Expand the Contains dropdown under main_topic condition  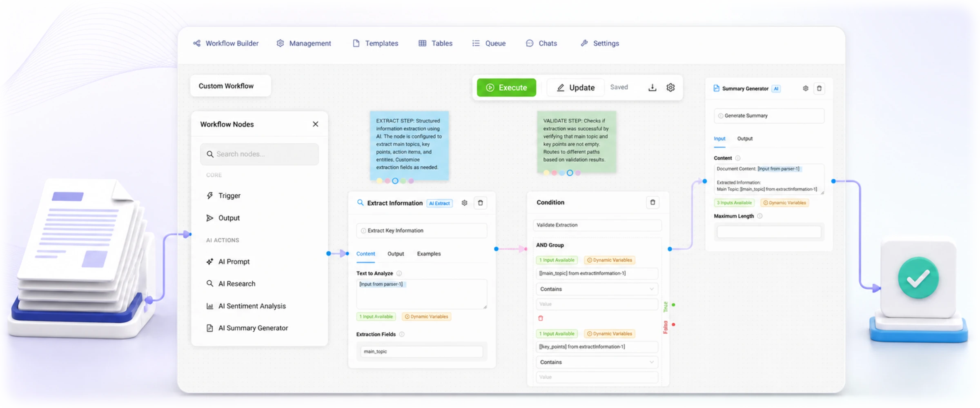[597, 289]
